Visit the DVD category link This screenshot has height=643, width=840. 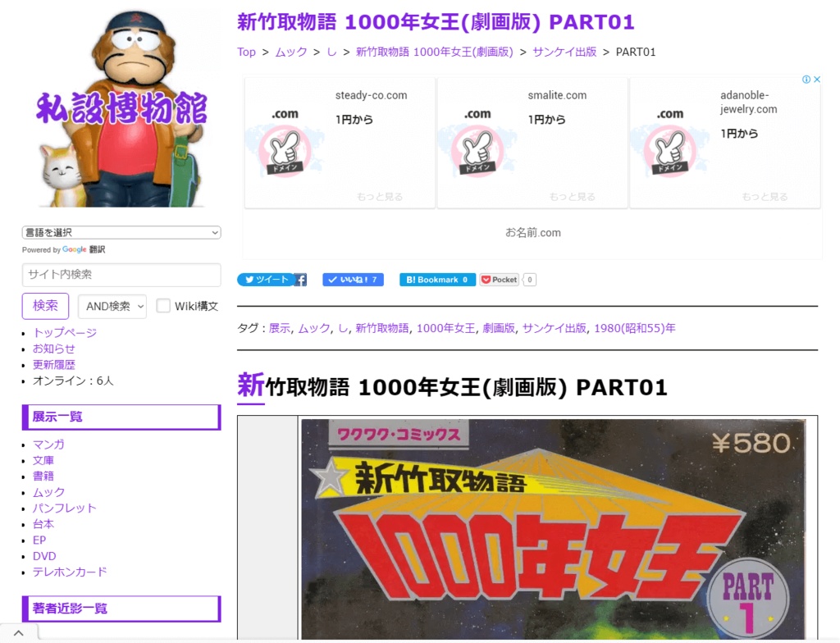pos(44,556)
